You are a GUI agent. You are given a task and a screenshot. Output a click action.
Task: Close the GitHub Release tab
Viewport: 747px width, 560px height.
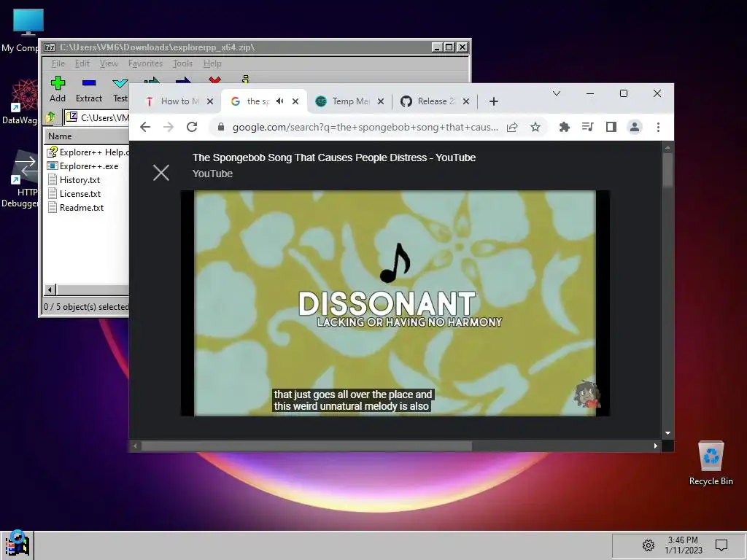[x=466, y=101]
